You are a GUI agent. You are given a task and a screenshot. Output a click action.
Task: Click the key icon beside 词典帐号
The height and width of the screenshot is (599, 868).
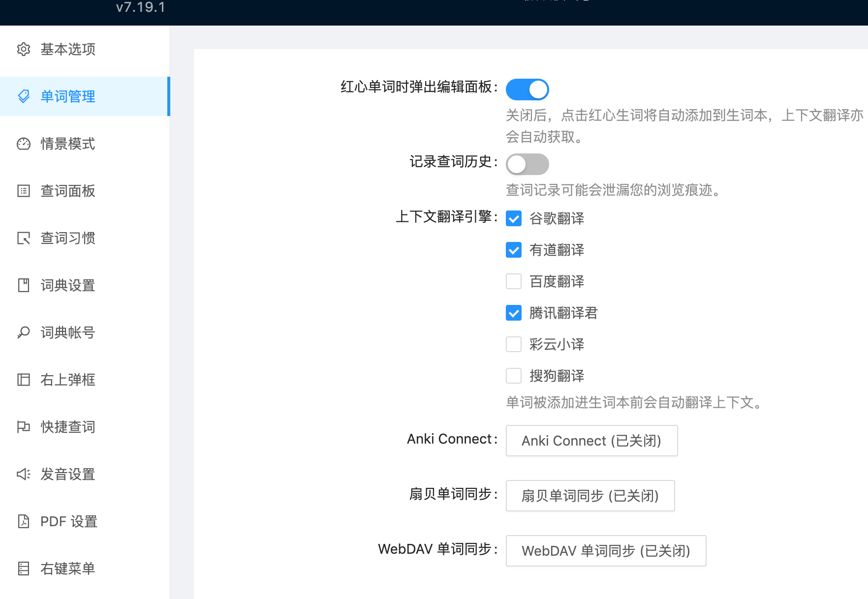[x=24, y=332]
